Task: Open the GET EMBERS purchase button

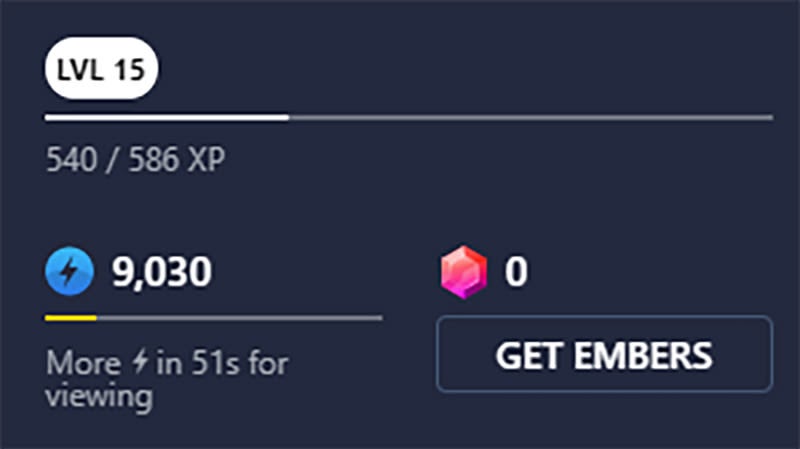Action: tap(604, 354)
